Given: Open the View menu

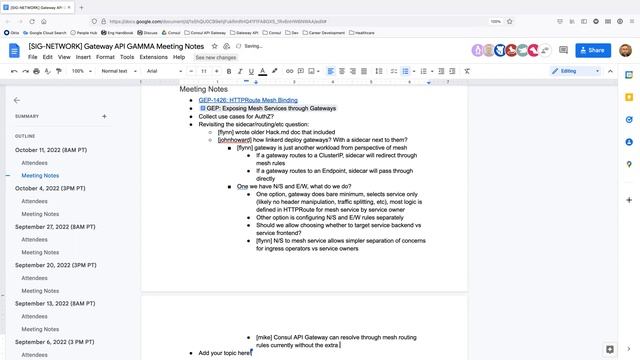Looking at the screenshot, I should click(x=64, y=57).
